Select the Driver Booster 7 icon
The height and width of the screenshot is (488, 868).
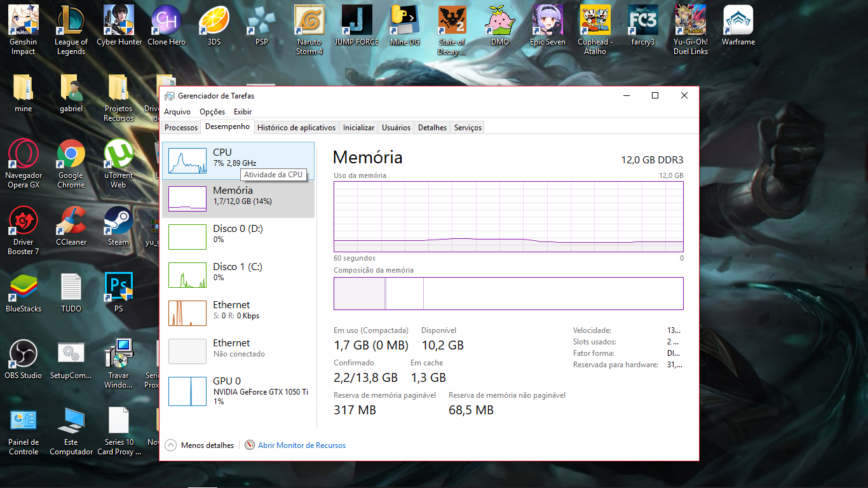(24, 230)
